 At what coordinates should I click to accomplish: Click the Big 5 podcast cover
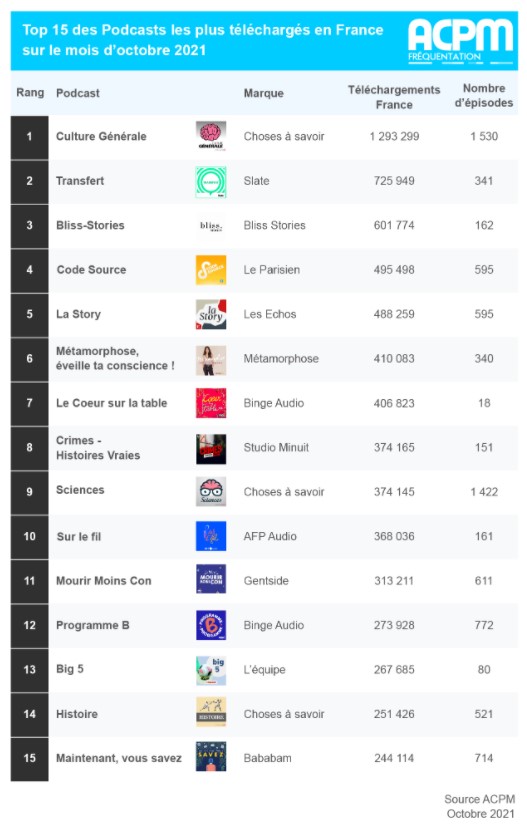point(211,670)
